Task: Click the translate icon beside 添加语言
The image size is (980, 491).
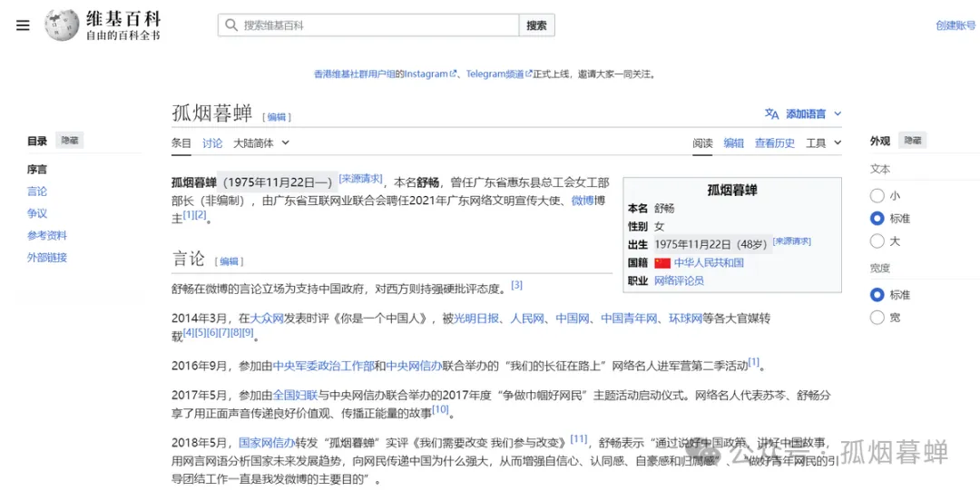Action: 771,113
